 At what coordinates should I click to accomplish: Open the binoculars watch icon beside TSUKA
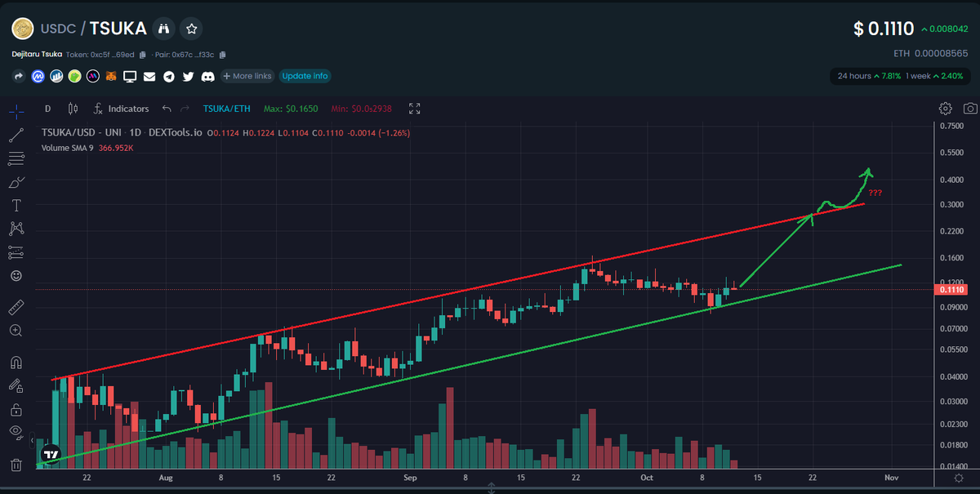point(164,29)
